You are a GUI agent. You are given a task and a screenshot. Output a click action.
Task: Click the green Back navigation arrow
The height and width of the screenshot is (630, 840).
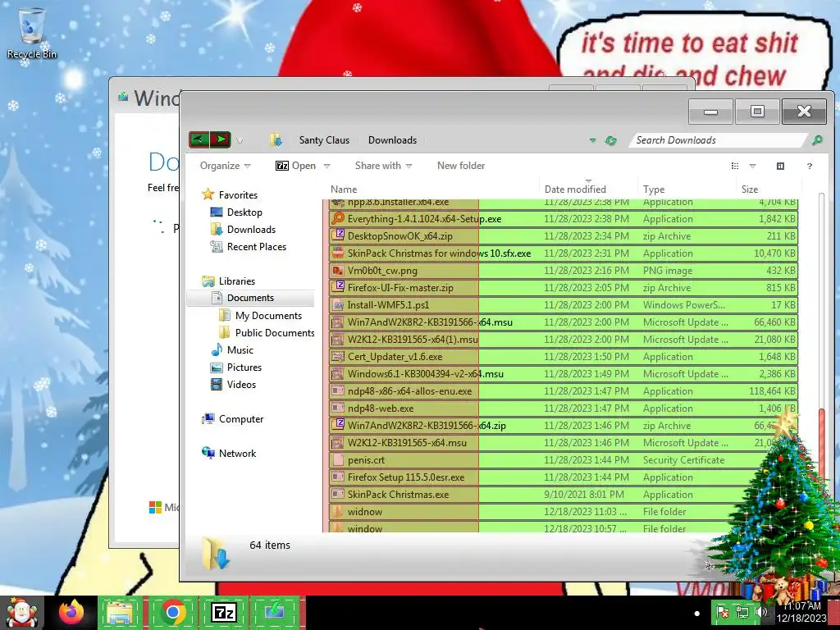click(x=199, y=139)
